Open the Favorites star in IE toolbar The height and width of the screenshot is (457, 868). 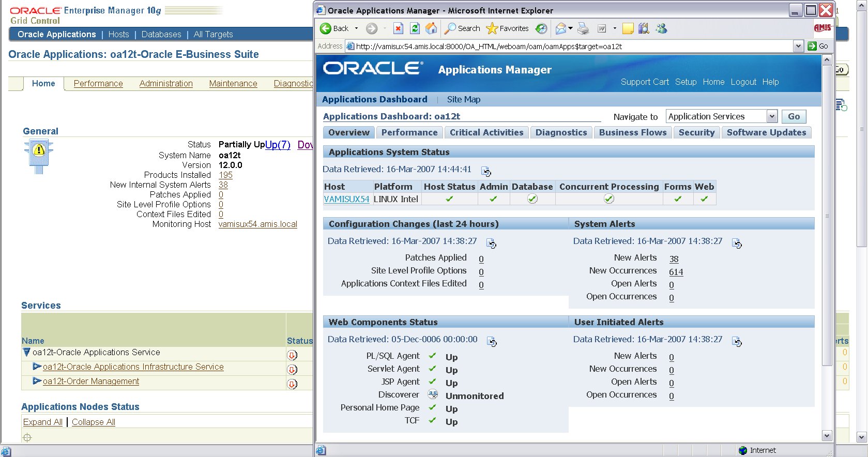(507, 28)
